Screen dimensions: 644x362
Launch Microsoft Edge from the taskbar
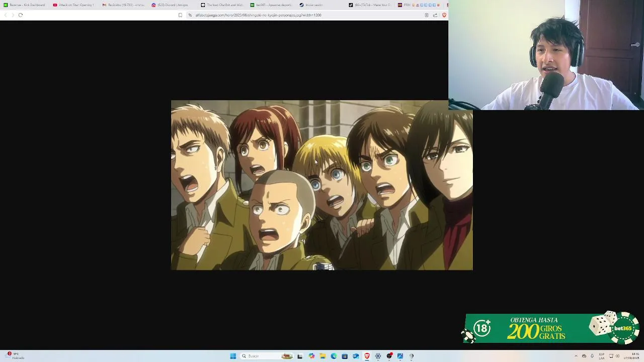click(334, 356)
